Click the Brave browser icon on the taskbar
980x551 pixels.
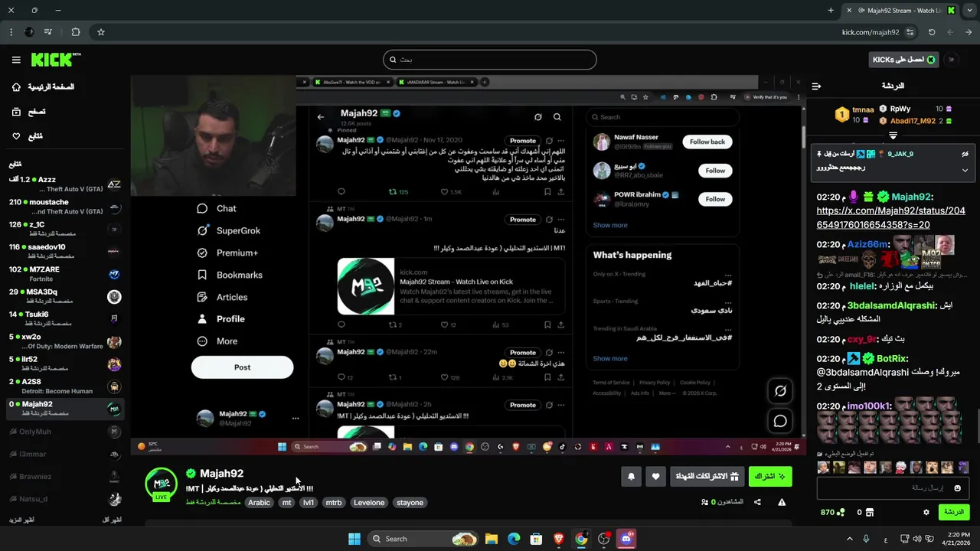[558, 539]
